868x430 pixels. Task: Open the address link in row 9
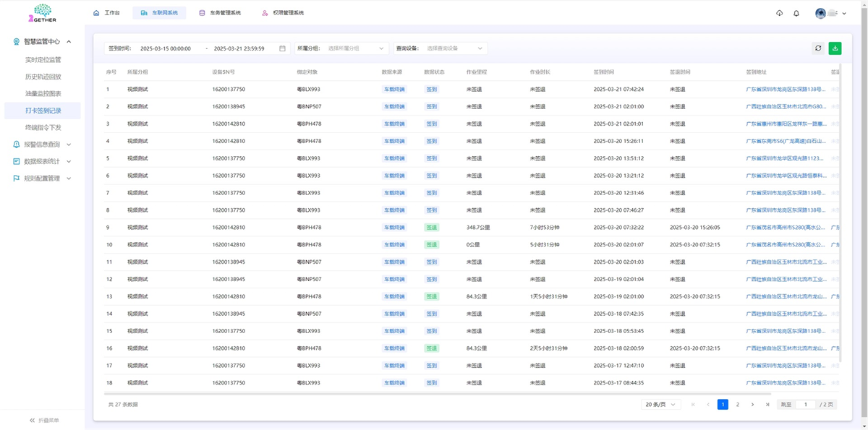(x=785, y=227)
